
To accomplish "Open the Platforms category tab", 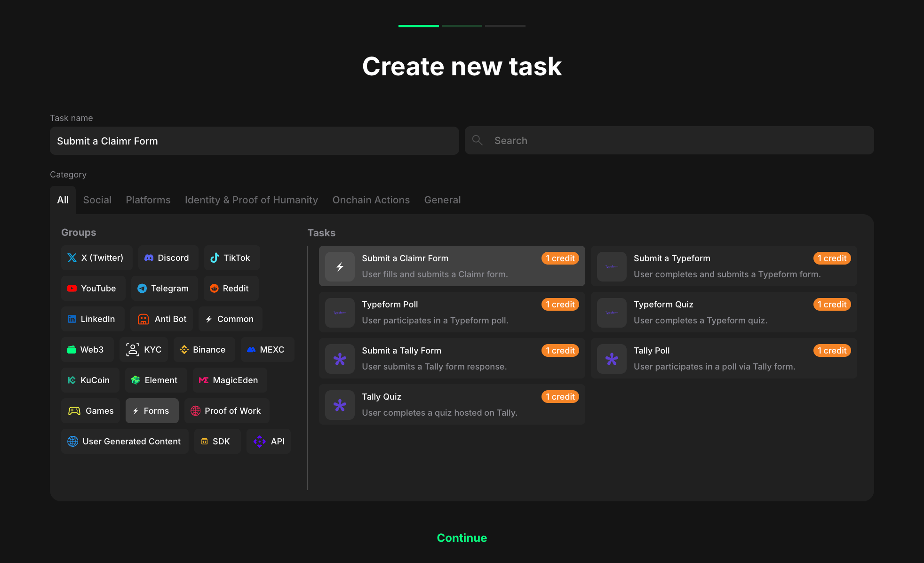I will click(x=148, y=200).
